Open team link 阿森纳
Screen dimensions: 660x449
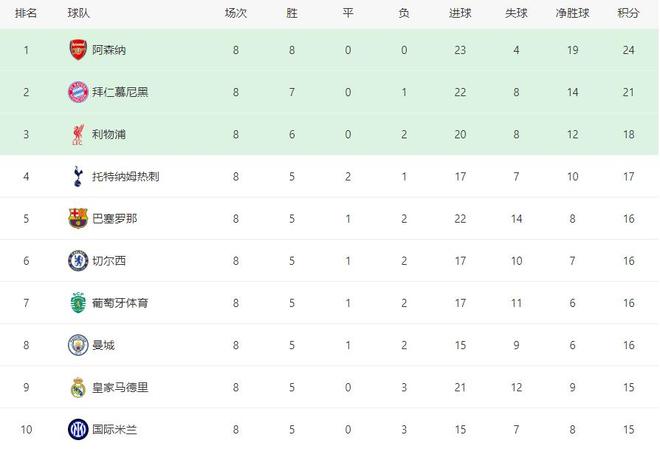[109, 50]
